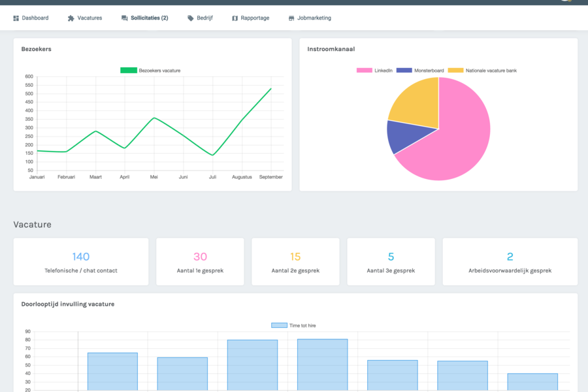Click the Mei axis label
The width and height of the screenshot is (588, 392).
point(154,177)
